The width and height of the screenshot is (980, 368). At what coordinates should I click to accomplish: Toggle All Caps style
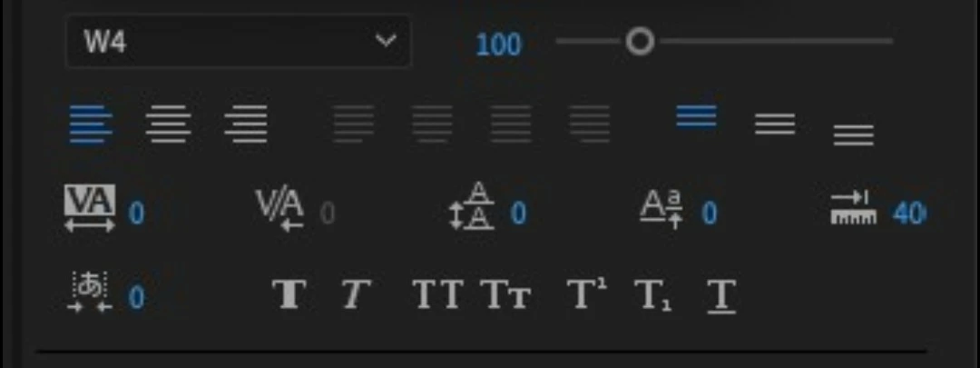(x=438, y=294)
